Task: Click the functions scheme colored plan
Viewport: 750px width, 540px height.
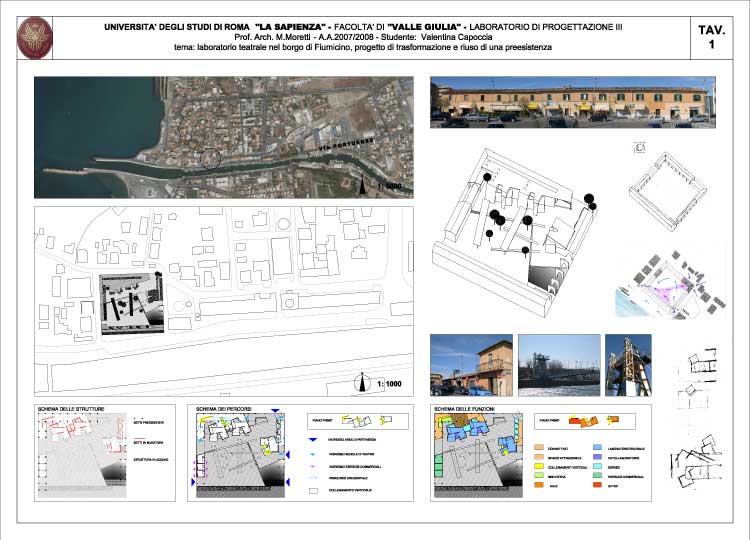Action: (478, 455)
